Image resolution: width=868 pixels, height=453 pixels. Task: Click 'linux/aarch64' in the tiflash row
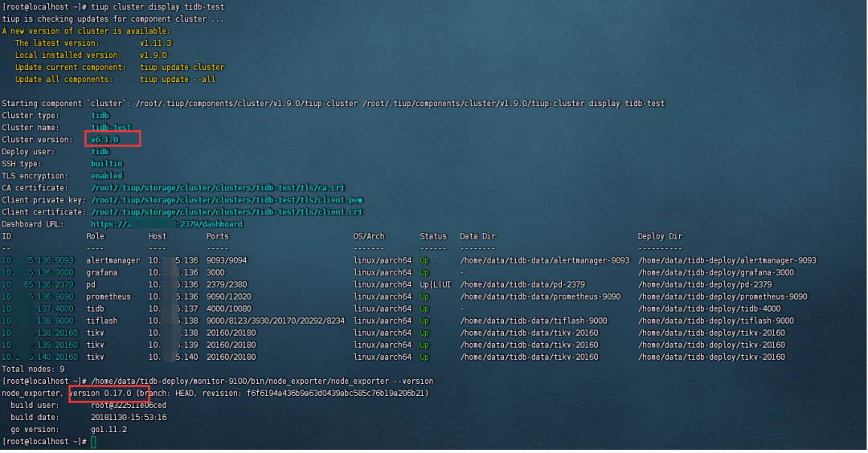click(383, 320)
